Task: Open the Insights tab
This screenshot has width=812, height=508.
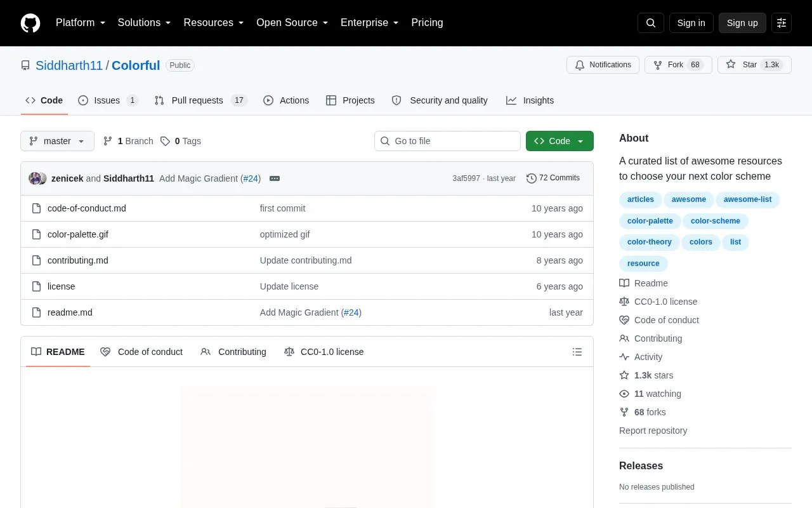Action: (x=530, y=100)
